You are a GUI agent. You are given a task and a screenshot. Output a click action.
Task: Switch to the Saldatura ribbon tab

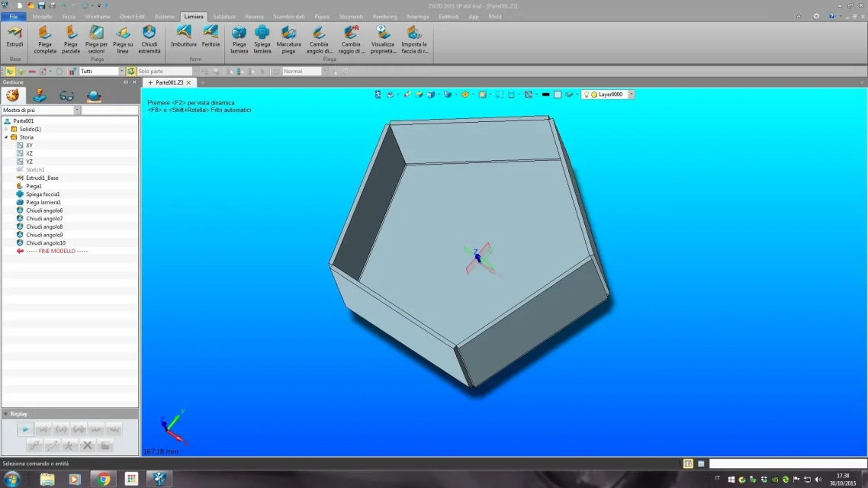pos(224,17)
